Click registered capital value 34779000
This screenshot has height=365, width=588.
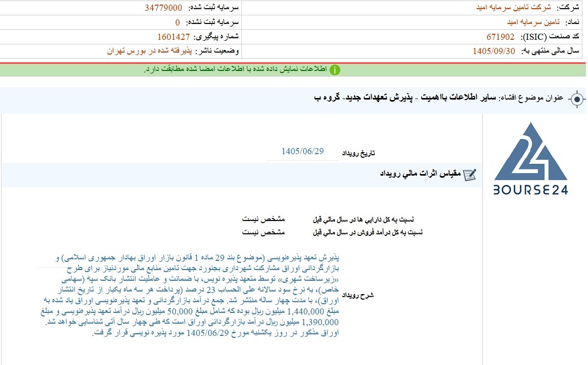(163, 8)
